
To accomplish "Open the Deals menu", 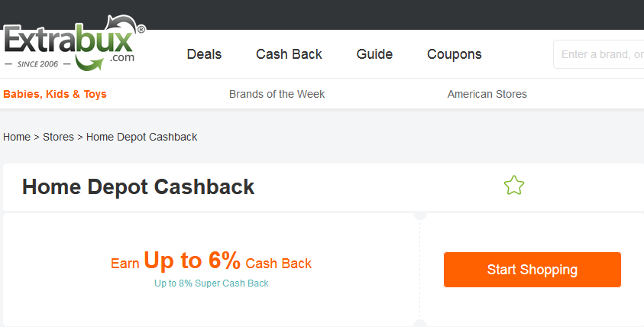I will (x=204, y=54).
